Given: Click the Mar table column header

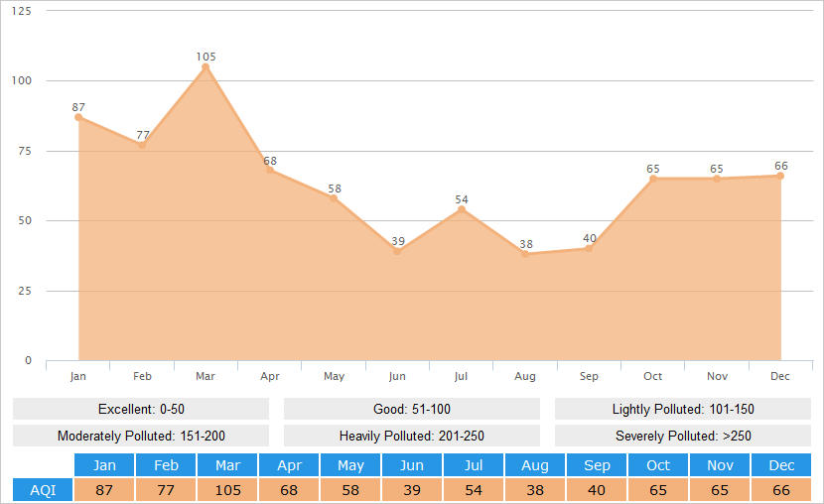Looking at the screenshot, I should [227, 465].
